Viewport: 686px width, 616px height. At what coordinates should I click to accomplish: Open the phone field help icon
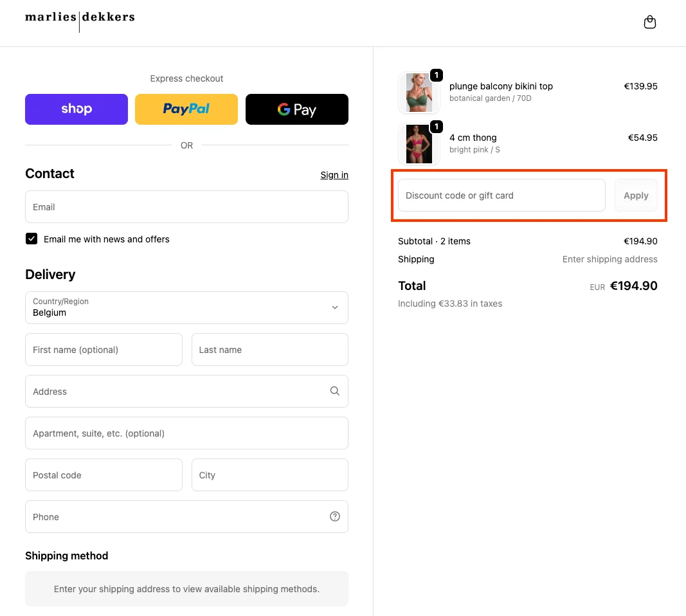[335, 517]
